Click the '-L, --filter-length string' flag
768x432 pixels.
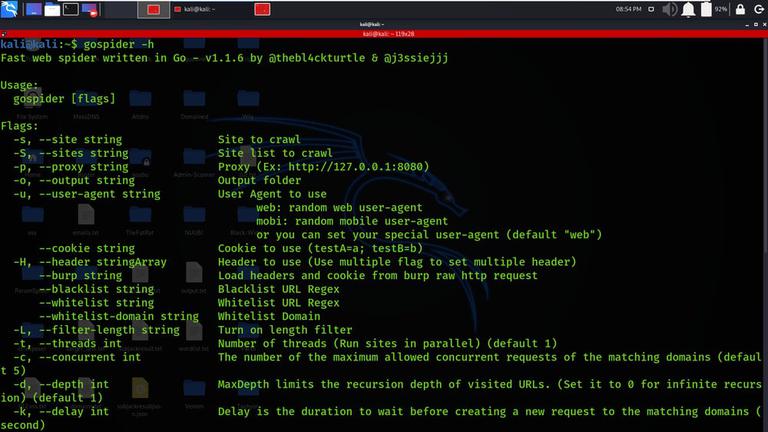(x=96, y=330)
